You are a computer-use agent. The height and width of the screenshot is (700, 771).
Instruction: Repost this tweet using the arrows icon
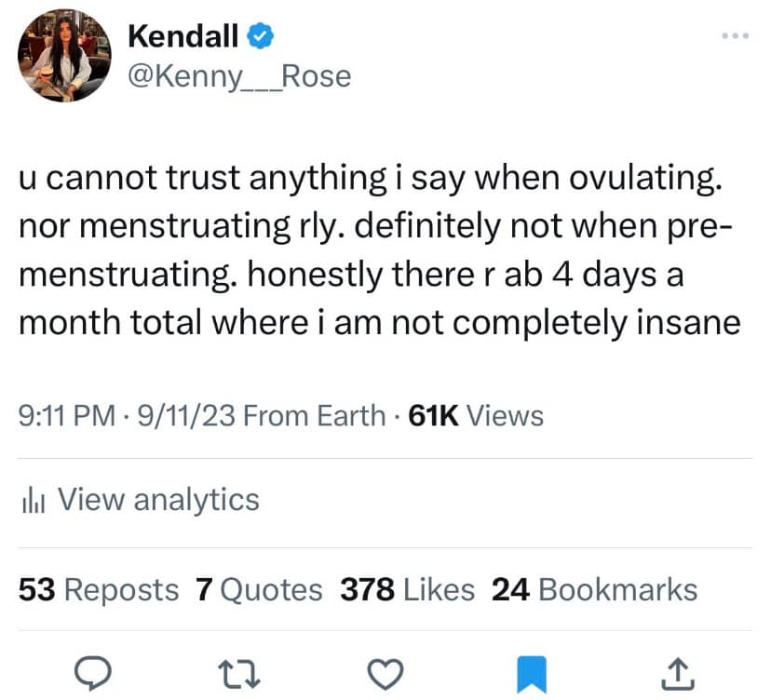pyautogui.click(x=242, y=670)
